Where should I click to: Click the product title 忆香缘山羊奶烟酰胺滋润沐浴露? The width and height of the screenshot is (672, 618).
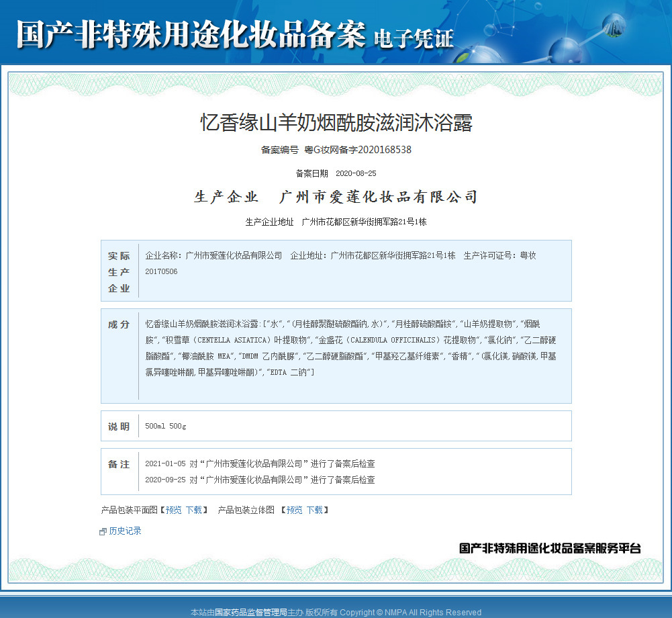coord(336,123)
